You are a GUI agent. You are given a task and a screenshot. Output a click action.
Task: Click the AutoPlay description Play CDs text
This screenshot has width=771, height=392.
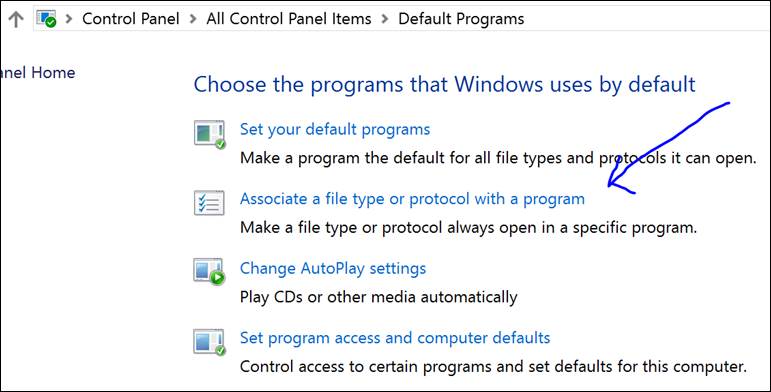[379, 297]
